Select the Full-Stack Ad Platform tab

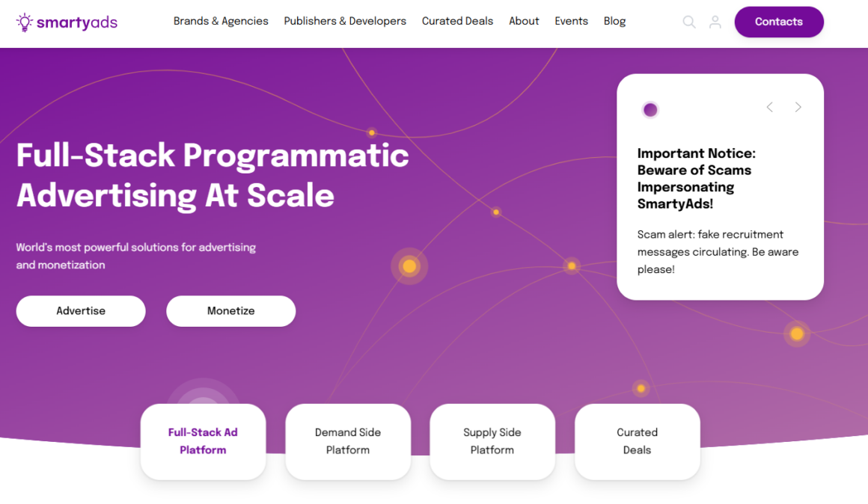pyautogui.click(x=203, y=441)
